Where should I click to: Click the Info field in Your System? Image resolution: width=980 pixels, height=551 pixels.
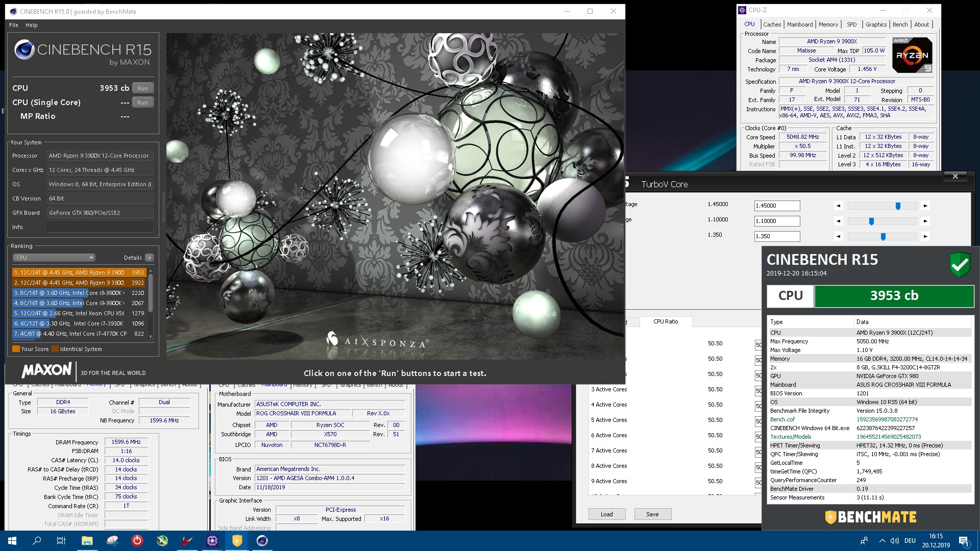[100, 227]
